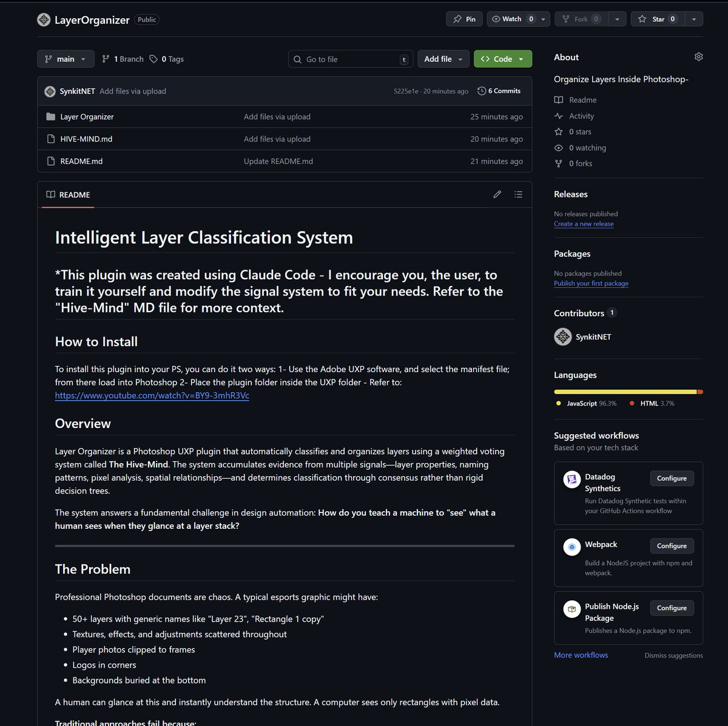
Task: Click SynkitNET username in commit bar
Action: (x=77, y=91)
